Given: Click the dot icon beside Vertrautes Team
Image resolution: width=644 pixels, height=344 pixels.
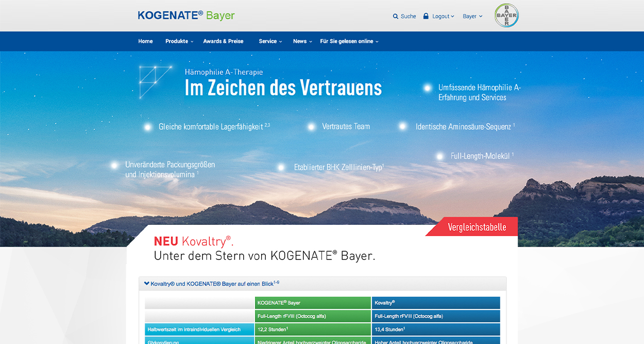Looking at the screenshot, I should click(x=311, y=125).
